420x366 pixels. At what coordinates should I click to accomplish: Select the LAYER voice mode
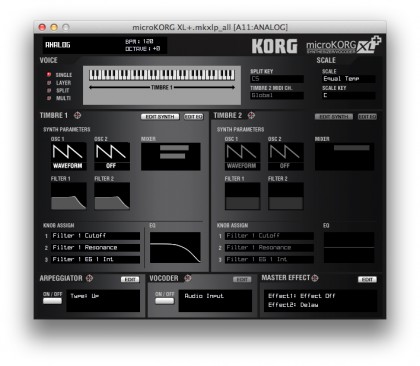(x=59, y=83)
